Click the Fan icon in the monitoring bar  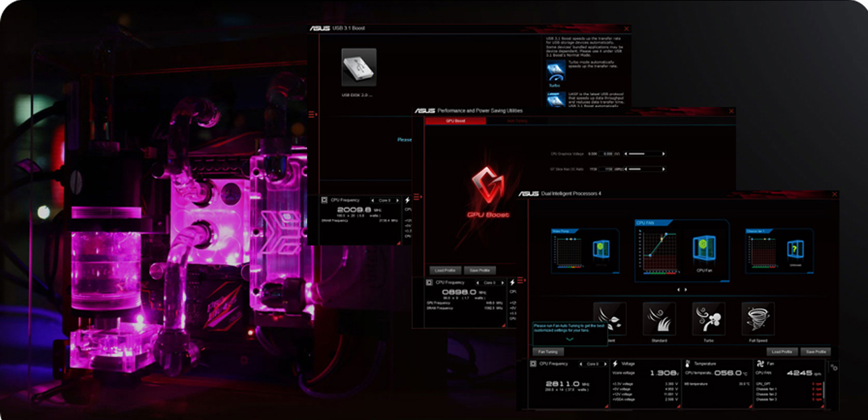[759, 364]
